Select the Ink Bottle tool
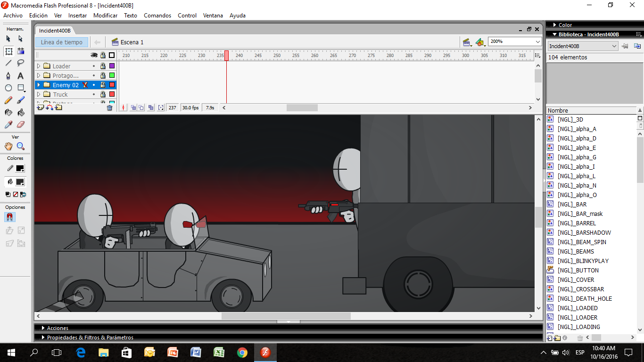Image resolution: width=644 pixels, height=362 pixels. [8, 112]
